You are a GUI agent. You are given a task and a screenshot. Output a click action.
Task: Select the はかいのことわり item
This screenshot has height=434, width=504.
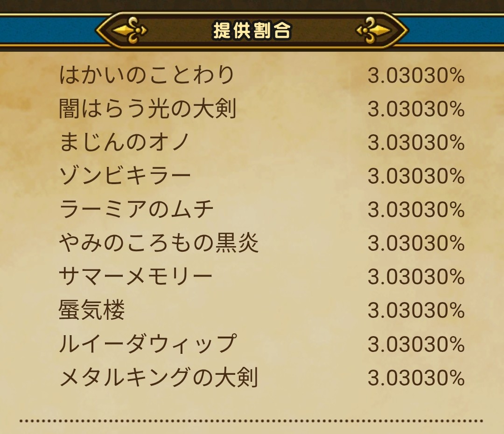coord(147,76)
